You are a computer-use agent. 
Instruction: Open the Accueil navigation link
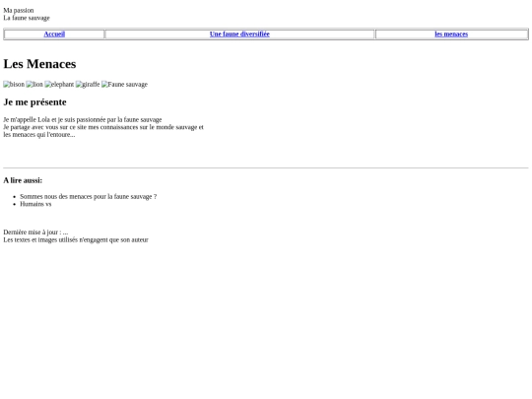pos(54,33)
